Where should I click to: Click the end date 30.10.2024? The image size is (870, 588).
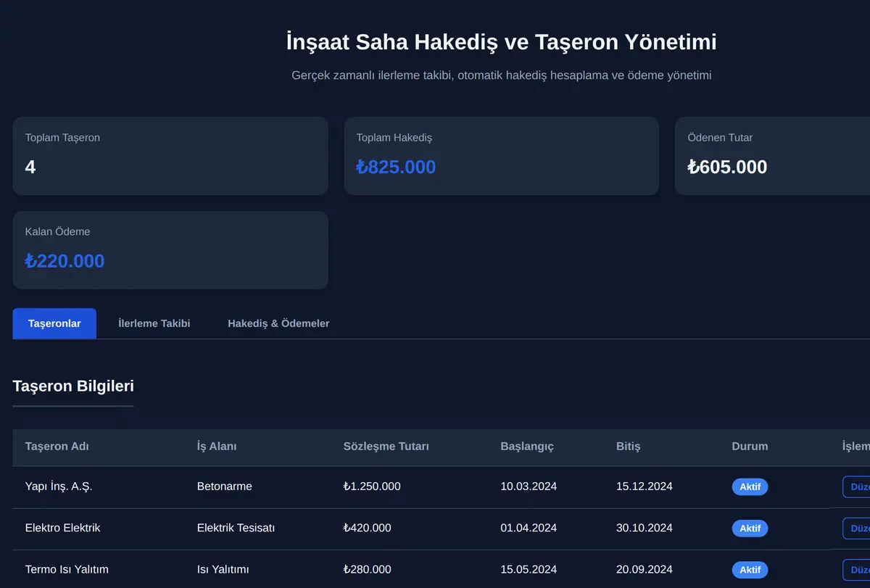point(645,529)
